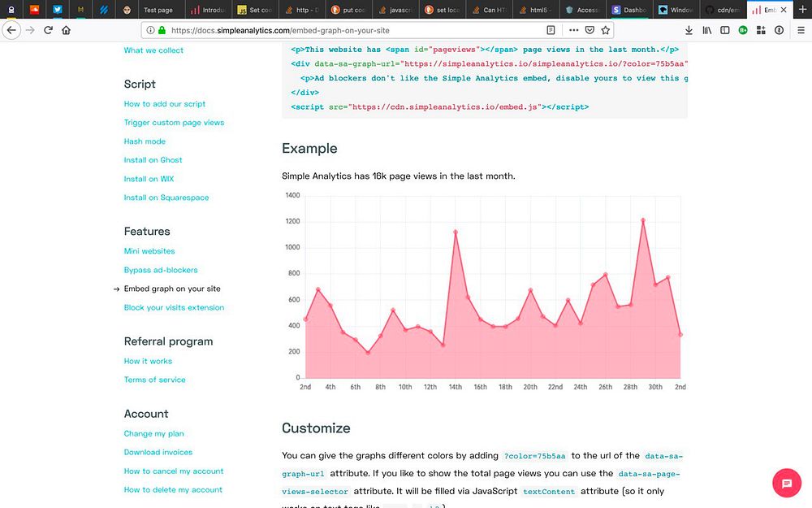
Task: Open the Terms of service link
Action: point(154,380)
